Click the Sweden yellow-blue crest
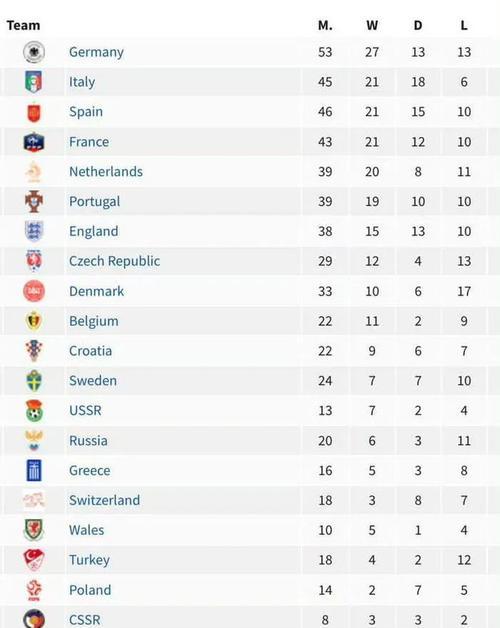This screenshot has width=500, height=628. point(34,381)
